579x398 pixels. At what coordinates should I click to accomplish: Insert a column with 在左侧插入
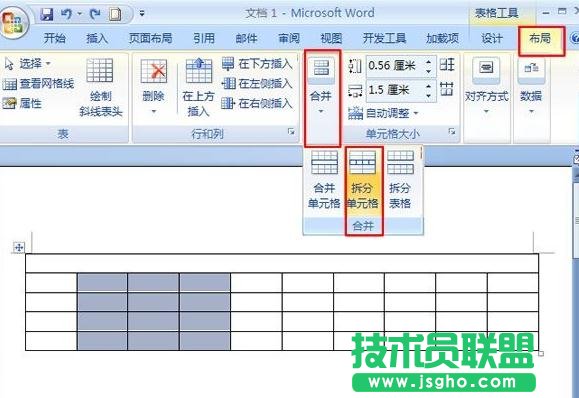coord(257,83)
